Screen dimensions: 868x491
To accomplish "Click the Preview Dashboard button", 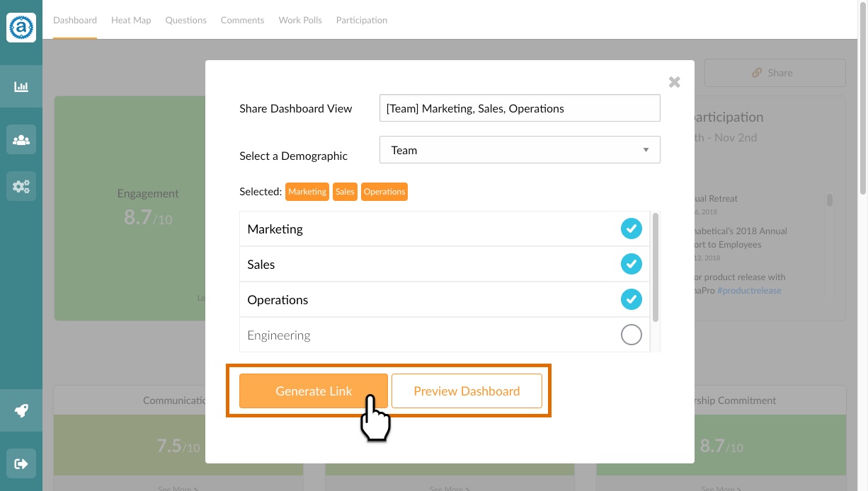I will point(467,391).
